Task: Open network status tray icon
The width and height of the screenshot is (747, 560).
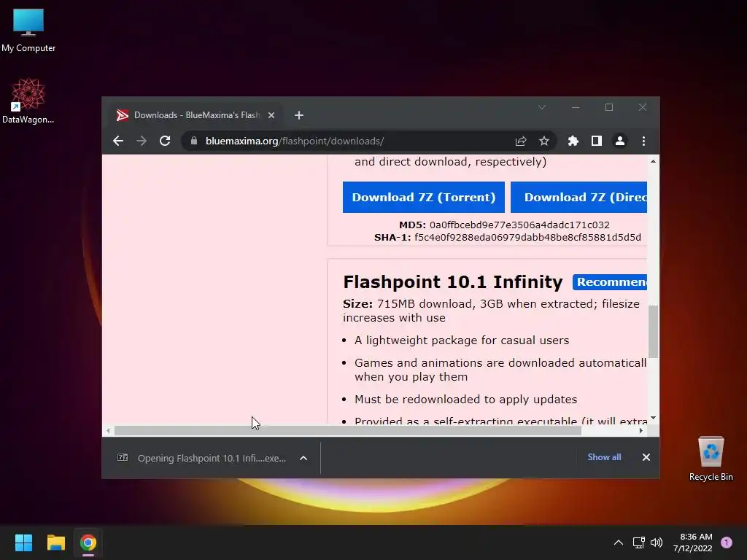Action: pyautogui.click(x=638, y=542)
